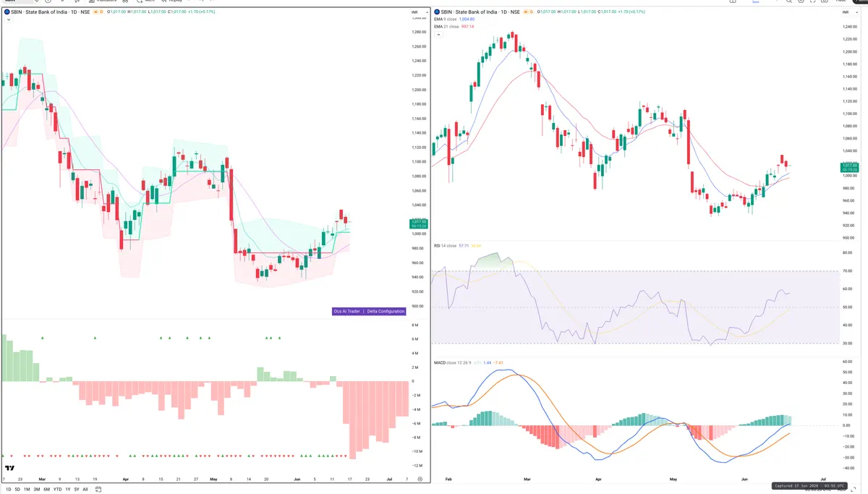Choose the 6M time range
This screenshot has width=868, height=494.
pyautogui.click(x=46, y=490)
